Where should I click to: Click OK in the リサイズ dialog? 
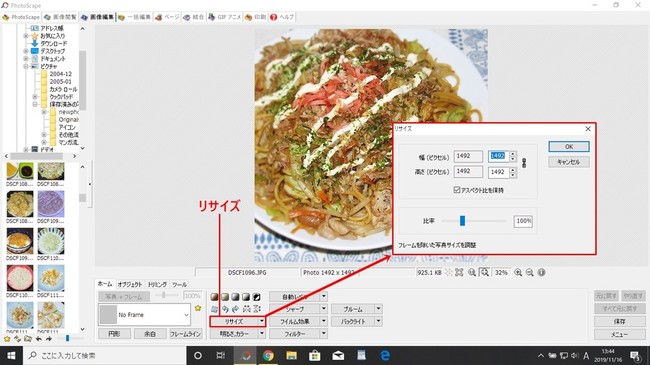click(x=569, y=146)
